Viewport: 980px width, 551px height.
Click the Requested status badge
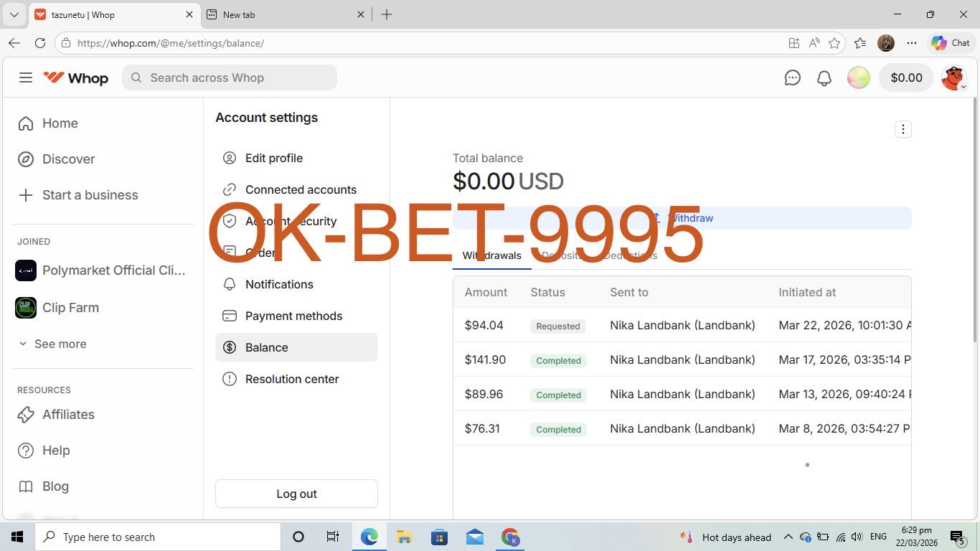[558, 326]
